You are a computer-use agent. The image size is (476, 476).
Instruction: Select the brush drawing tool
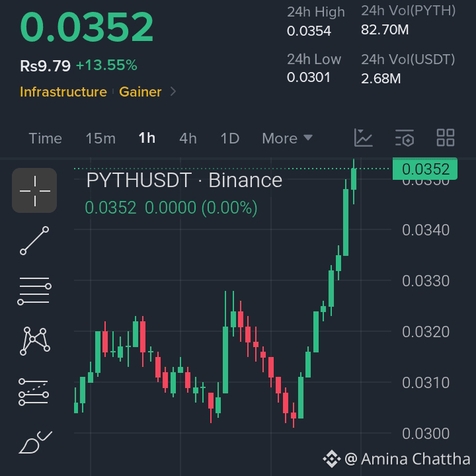(x=35, y=442)
